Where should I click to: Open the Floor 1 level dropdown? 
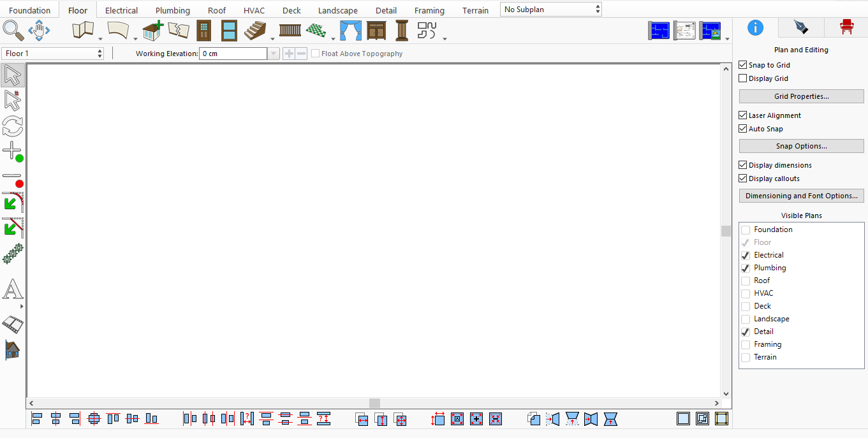coord(53,54)
